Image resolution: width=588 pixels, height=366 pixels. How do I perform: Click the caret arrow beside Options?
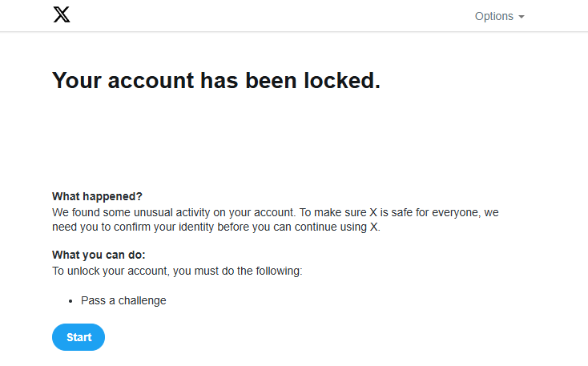522,17
